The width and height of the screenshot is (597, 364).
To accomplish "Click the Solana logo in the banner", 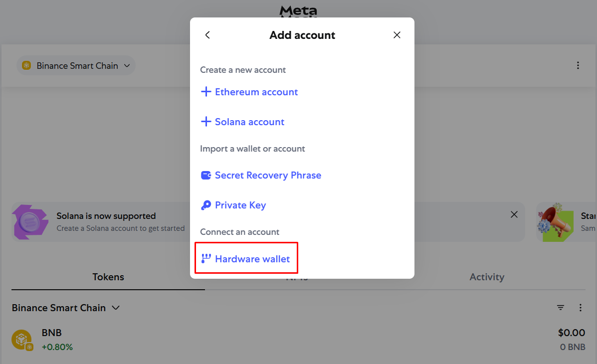I will point(30,222).
